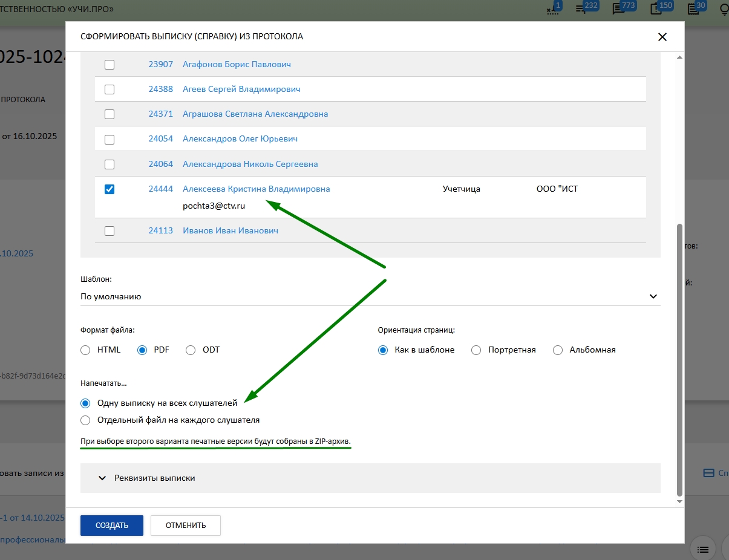
Task: Select Отдельный файл на каждого слушателя option
Action: click(85, 420)
